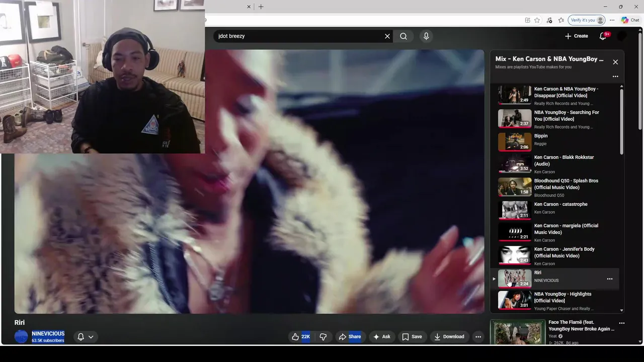Open more actions menu beside Download

(478, 337)
